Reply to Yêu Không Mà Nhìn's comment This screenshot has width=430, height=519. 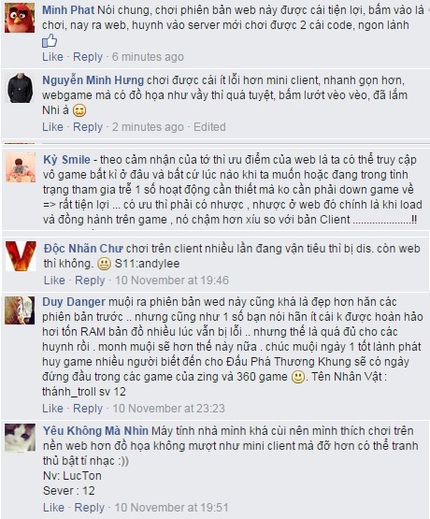(x=89, y=507)
